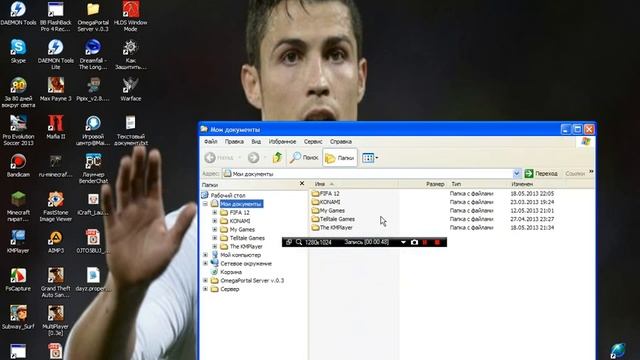Click the Forward arrow button in Explorer
Screen dimensions: 640x360
pos(253,157)
